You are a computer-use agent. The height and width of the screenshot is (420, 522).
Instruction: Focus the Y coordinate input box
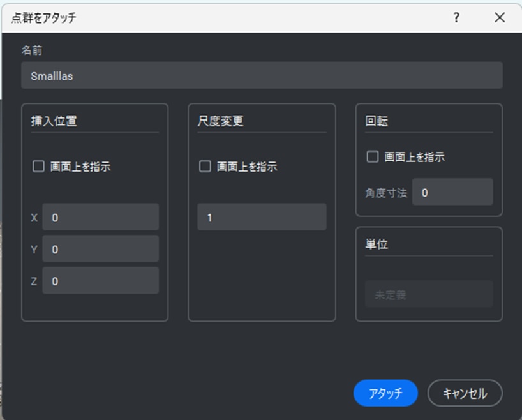[x=100, y=249]
